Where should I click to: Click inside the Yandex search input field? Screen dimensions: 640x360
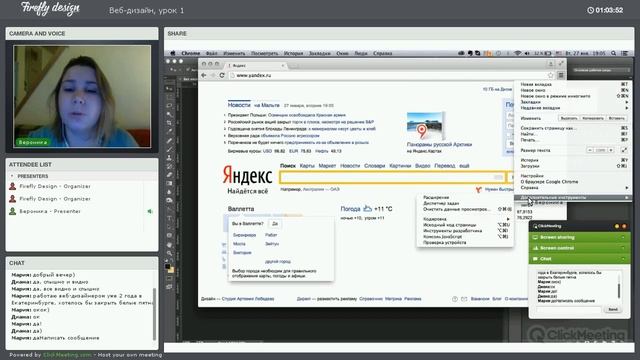[392, 177]
